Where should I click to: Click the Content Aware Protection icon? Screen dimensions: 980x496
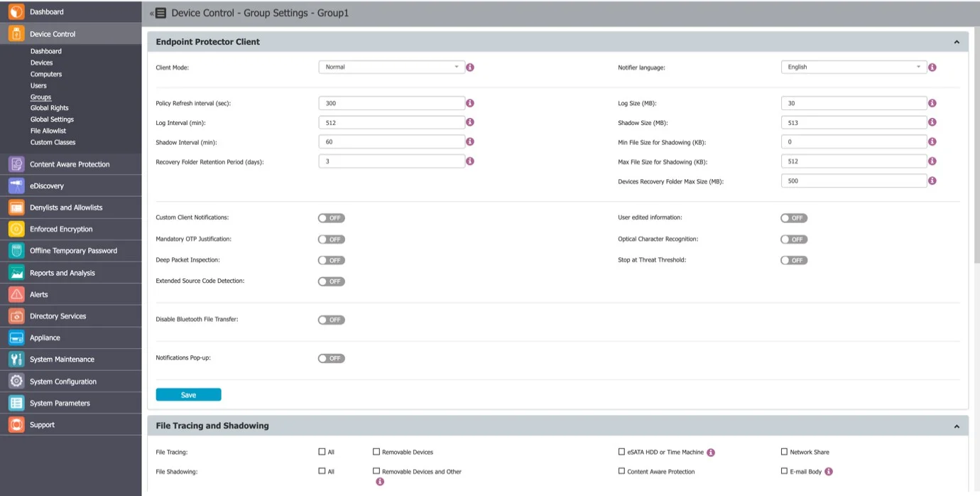pyautogui.click(x=16, y=164)
